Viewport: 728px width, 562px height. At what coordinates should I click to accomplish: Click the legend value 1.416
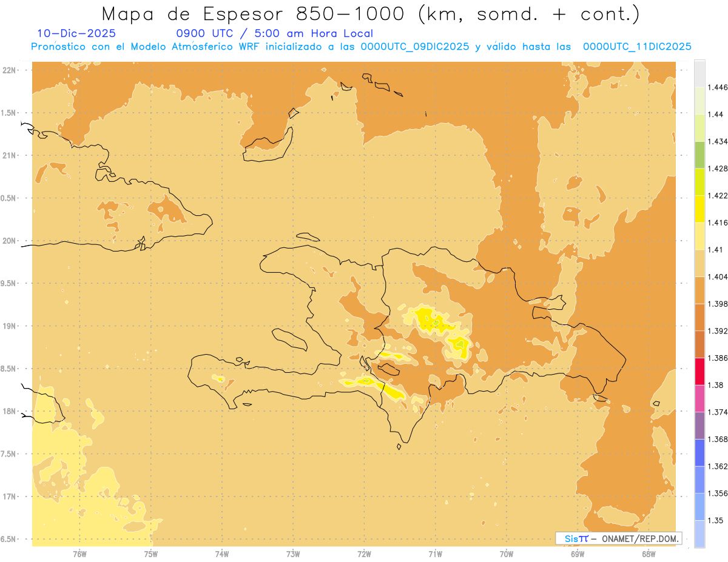718,222
